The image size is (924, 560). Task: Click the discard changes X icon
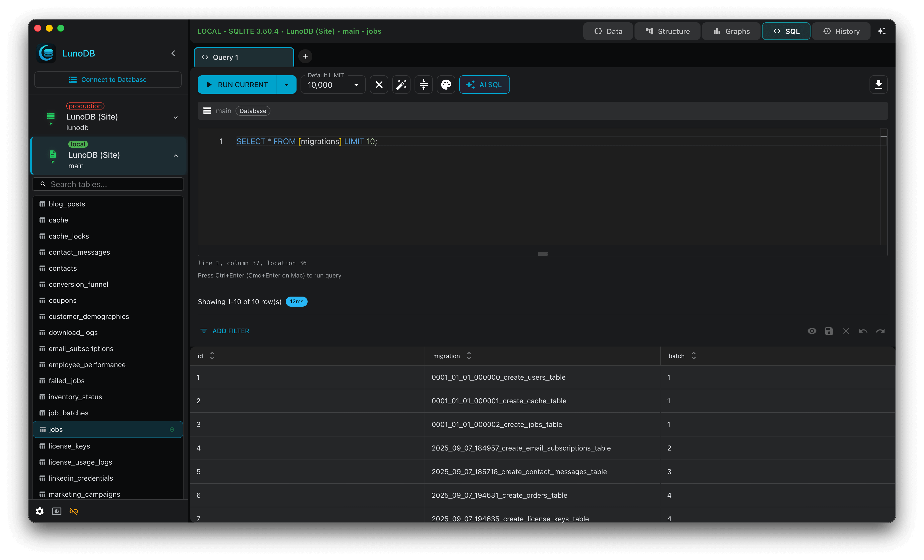tap(846, 331)
